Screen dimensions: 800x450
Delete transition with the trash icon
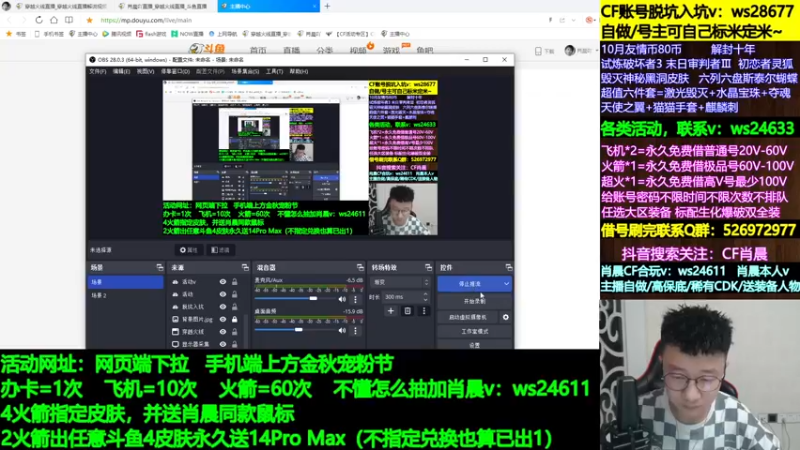point(407,311)
